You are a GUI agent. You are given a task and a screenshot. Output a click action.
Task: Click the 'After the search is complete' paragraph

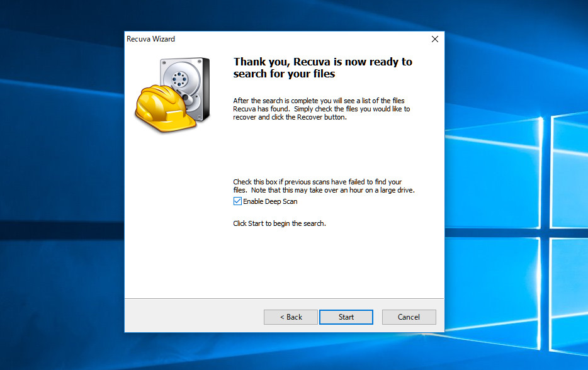click(321, 109)
